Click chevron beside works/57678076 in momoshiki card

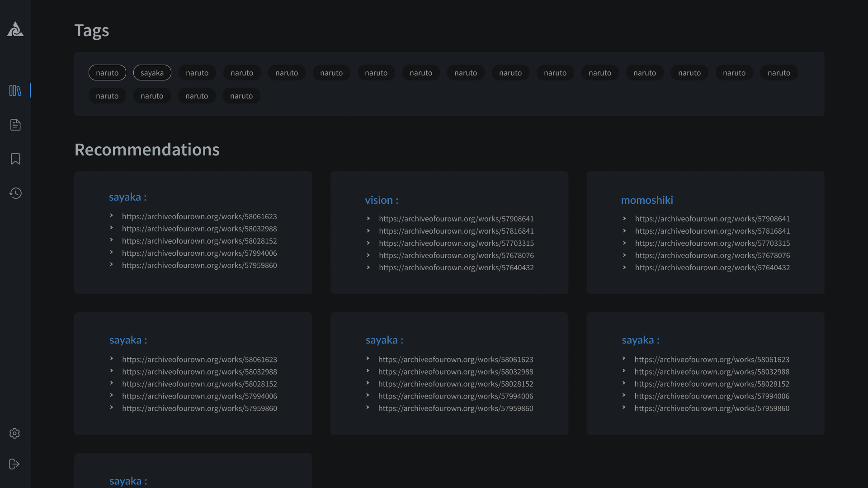coord(624,255)
